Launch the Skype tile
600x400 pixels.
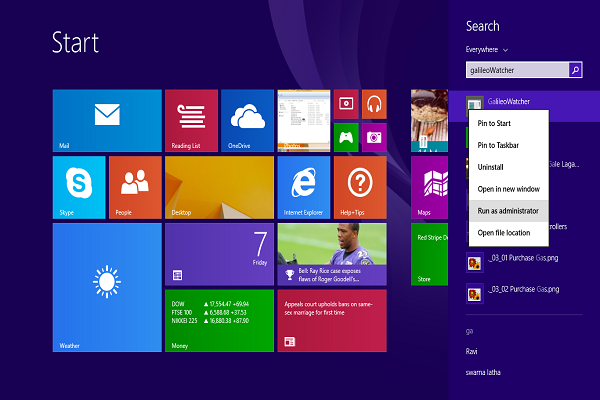tap(79, 187)
